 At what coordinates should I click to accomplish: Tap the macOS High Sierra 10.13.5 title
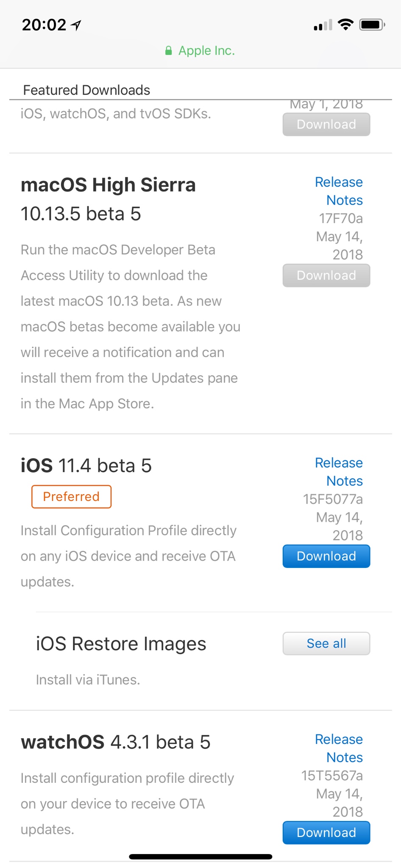(108, 199)
